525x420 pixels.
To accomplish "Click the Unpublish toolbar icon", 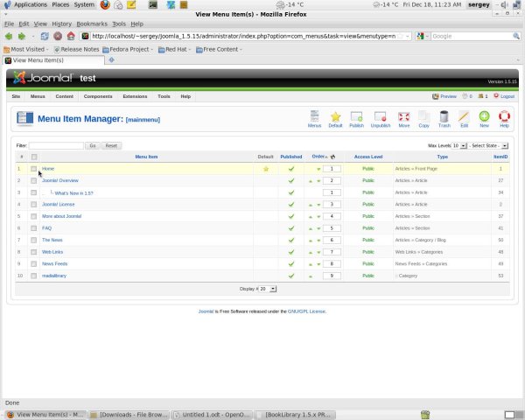I will pyautogui.click(x=381, y=119).
